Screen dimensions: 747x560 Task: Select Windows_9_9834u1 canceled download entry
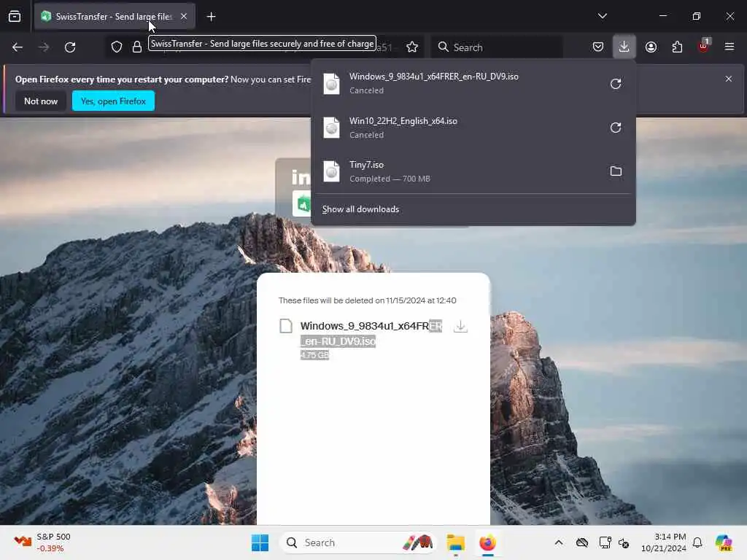click(x=458, y=83)
